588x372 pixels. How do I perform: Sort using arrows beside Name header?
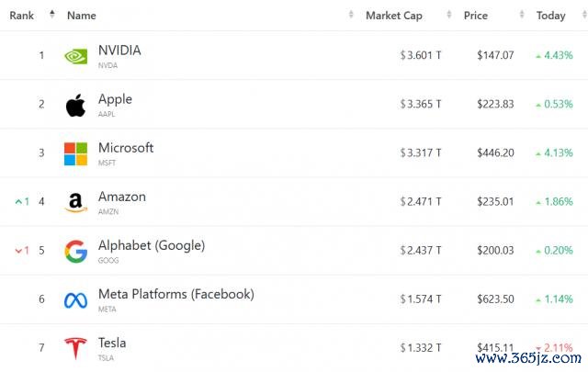click(351, 15)
